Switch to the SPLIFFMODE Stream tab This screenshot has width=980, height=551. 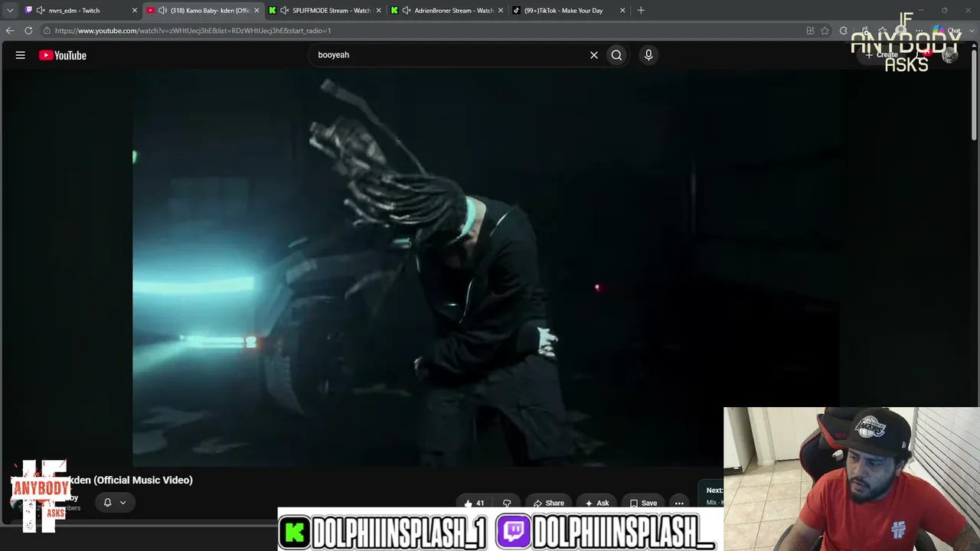point(325,11)
